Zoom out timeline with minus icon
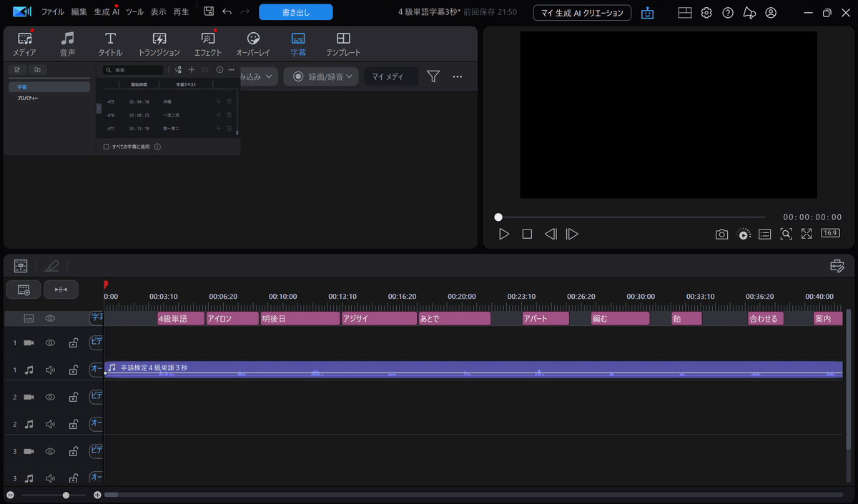 [10, 495]
